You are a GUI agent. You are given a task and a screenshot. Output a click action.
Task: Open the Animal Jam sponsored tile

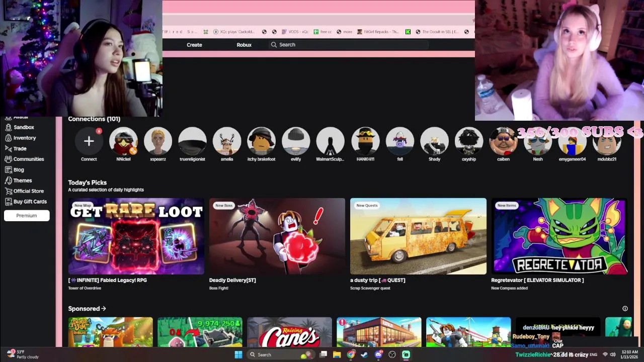(x=111, y=332)
